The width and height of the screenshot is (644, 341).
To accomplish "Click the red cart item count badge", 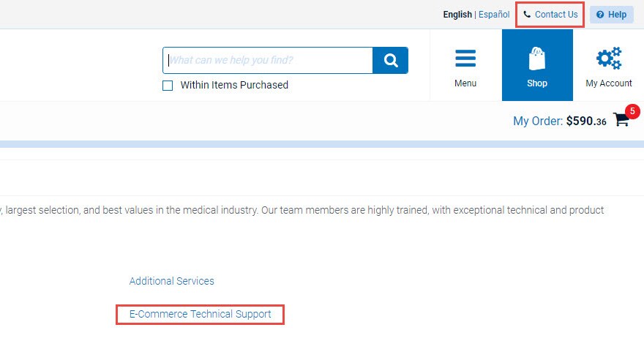I will tap(633, 111).
